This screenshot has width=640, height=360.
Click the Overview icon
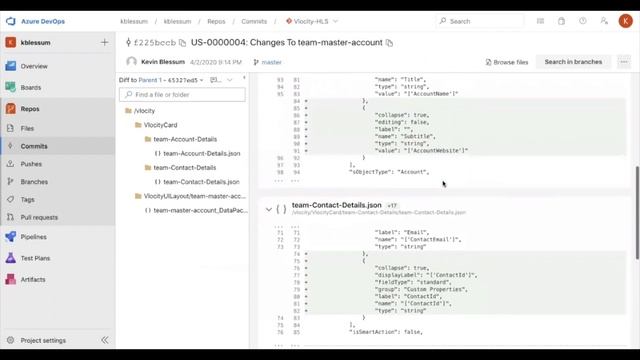click(11, 66)
